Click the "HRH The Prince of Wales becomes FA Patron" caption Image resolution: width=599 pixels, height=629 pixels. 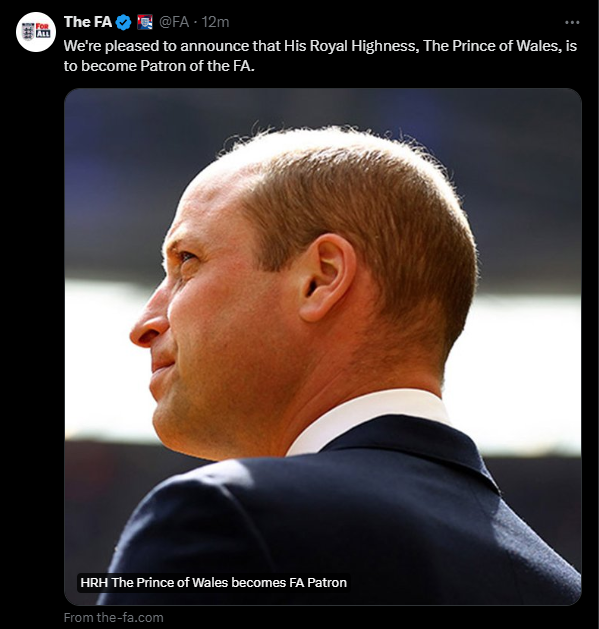(213, 582)
